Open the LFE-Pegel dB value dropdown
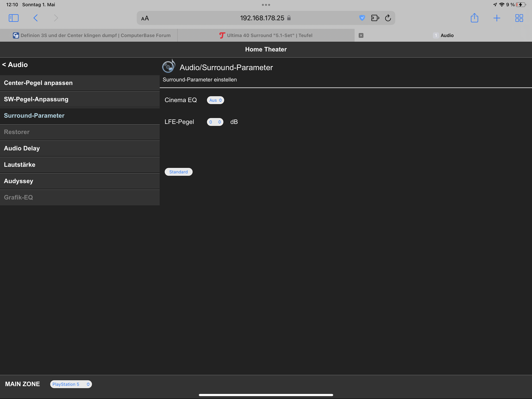This screenshot has height=399, width=532. [x=215, y=122]
